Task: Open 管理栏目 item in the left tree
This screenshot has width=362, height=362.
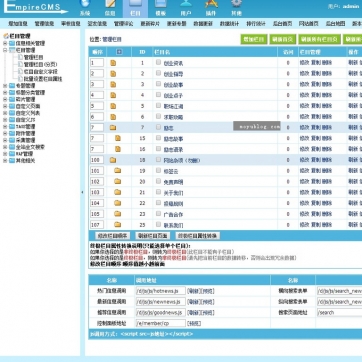Action: click(x=34, y=57)
